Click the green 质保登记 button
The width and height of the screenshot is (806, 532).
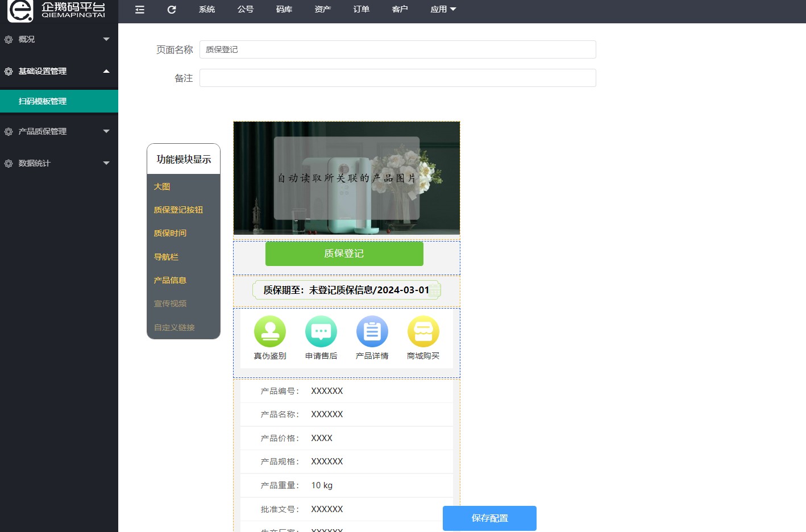pyautogui.click(x=344, y=253)
